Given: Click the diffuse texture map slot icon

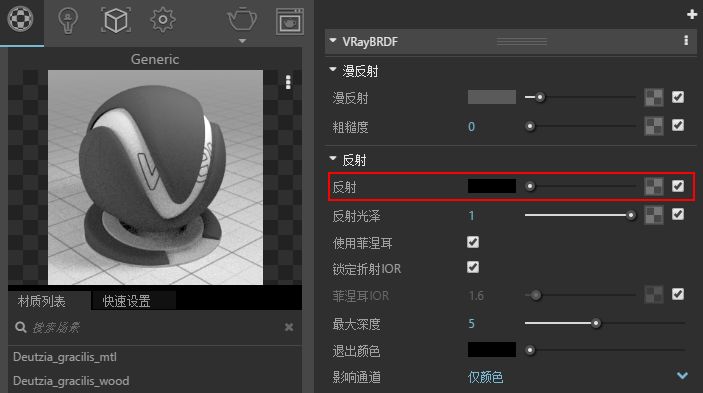Looking at the screenshot, I should (654, 97).
